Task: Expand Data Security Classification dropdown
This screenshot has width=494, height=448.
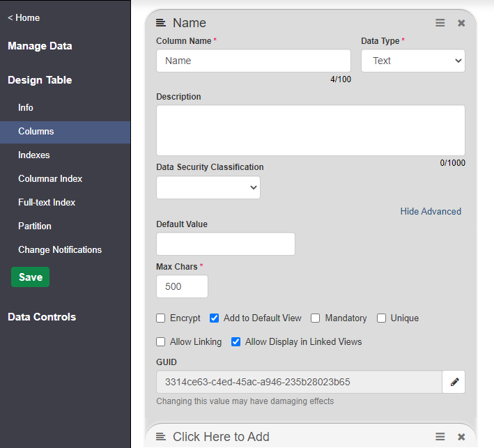Action: [x=208, y=187]
